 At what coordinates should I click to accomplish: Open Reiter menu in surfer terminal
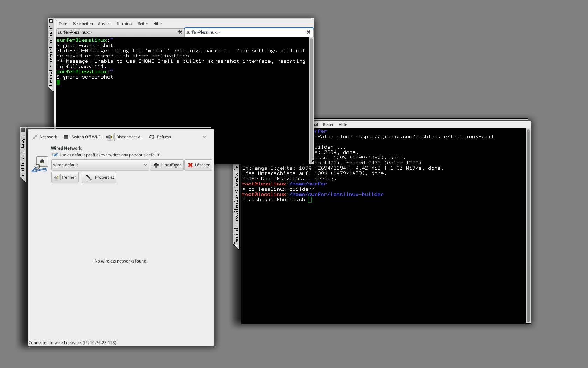coord(143,24)
